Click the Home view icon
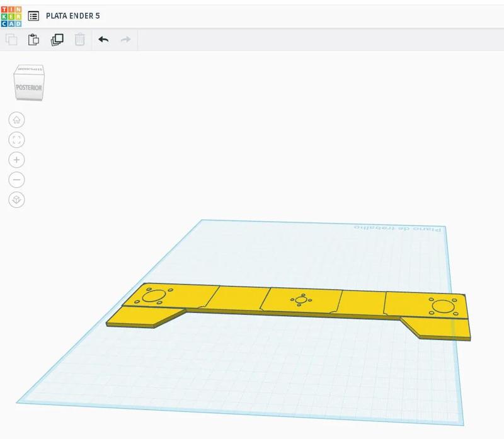Image resolution: width=504 pixels, height=439 pixels. click(x=16, y=120)
